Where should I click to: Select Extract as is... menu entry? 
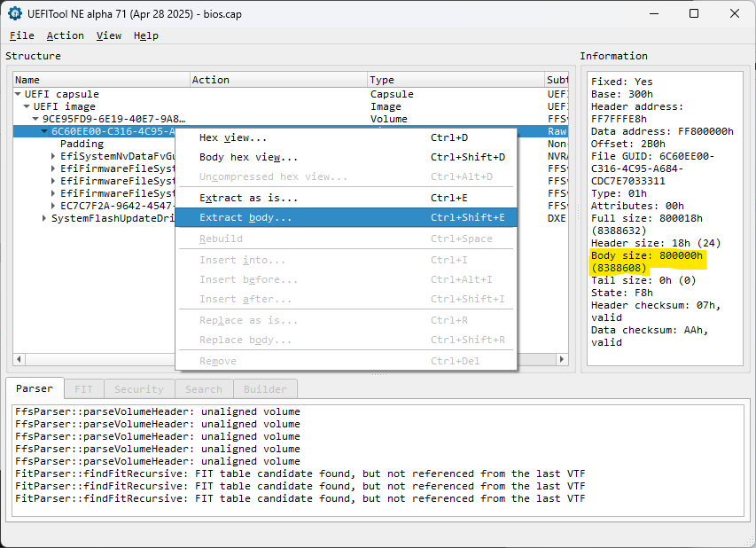[346, 198]
